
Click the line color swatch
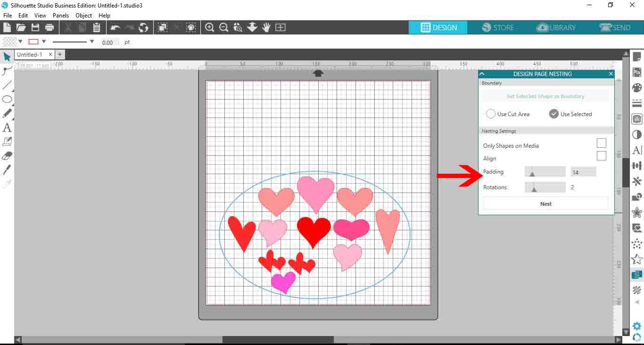coord(33,42)
